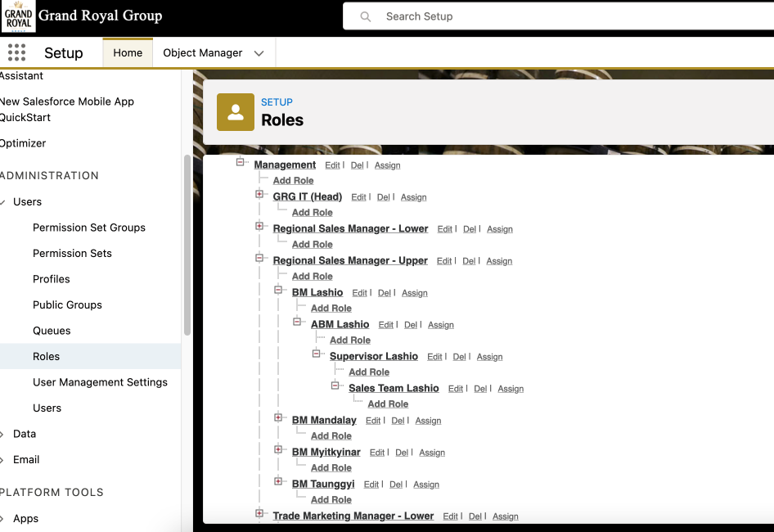Open Optimizer in sidebar
The height and width of the screenshot is (532, 774).
click(23, 143)
